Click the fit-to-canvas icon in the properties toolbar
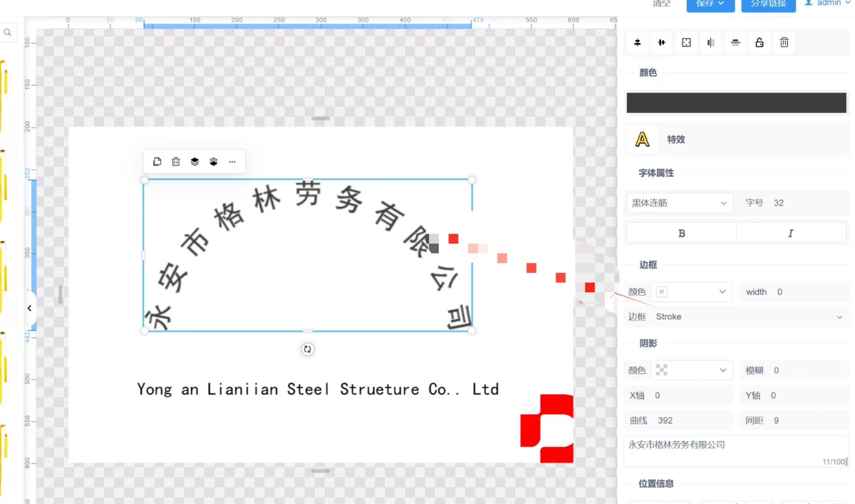 [x=686, y=43]
